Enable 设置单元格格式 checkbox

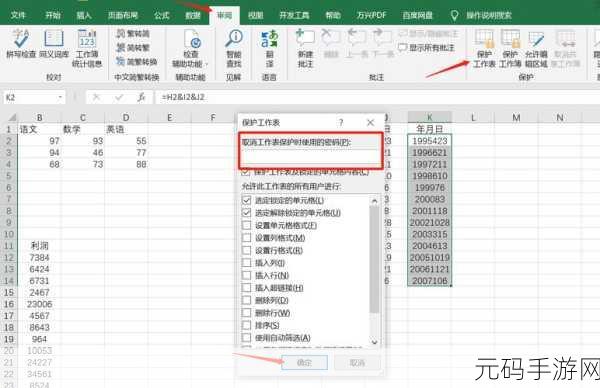[x=246, y=225]
